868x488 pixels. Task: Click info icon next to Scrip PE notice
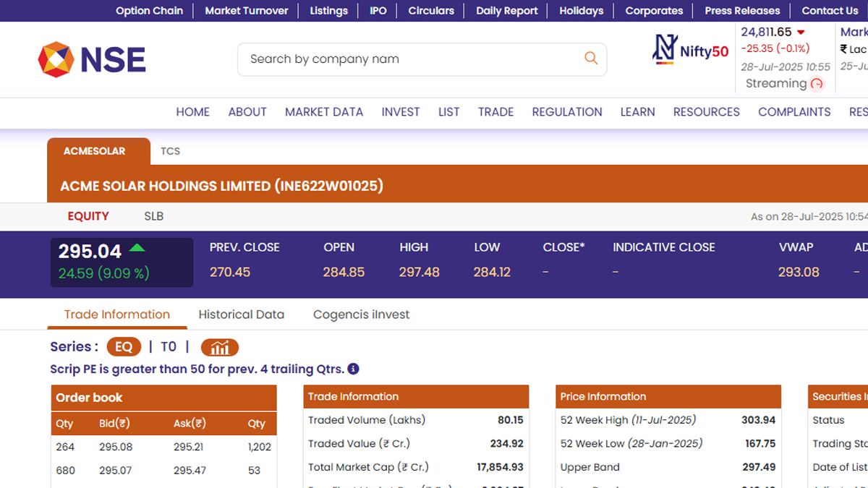pos(353,369)
